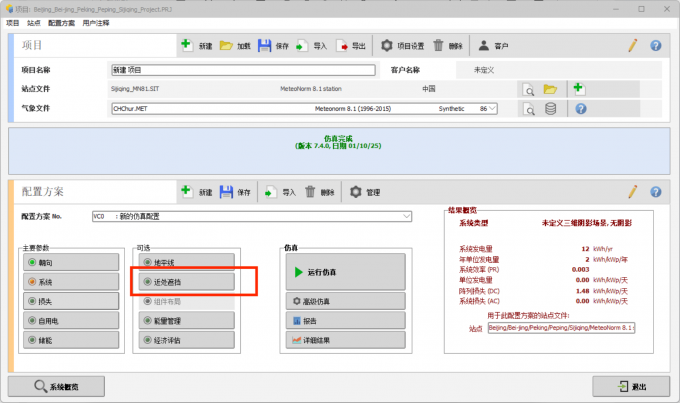
Task: Click the pencil edit icon in project header
Action: point(633,45)
